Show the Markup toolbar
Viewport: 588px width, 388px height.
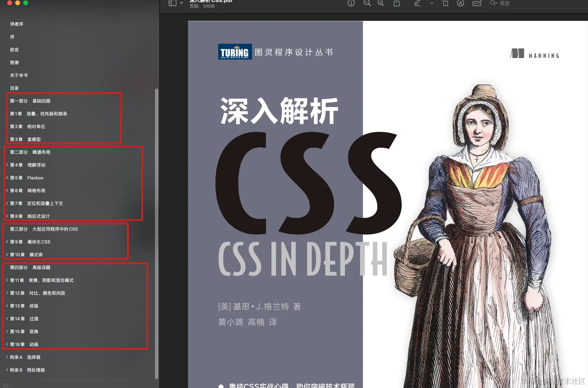[461, 3]
